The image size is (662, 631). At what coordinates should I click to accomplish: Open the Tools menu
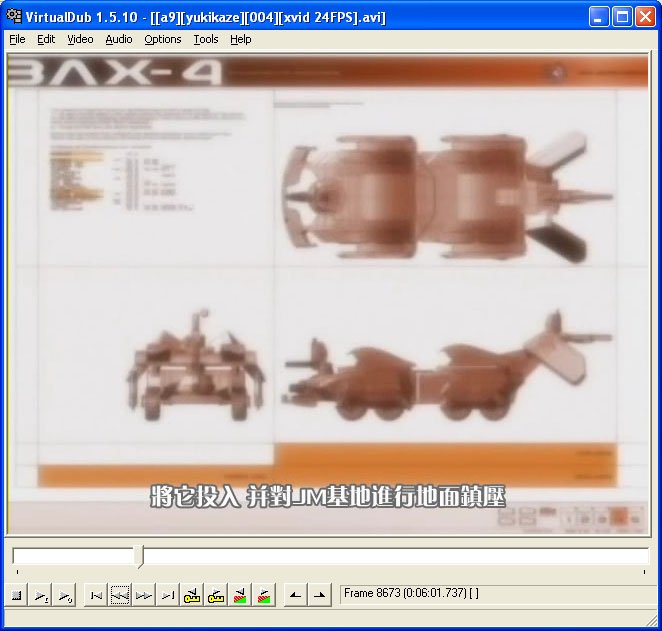click(x=206, y=39)
